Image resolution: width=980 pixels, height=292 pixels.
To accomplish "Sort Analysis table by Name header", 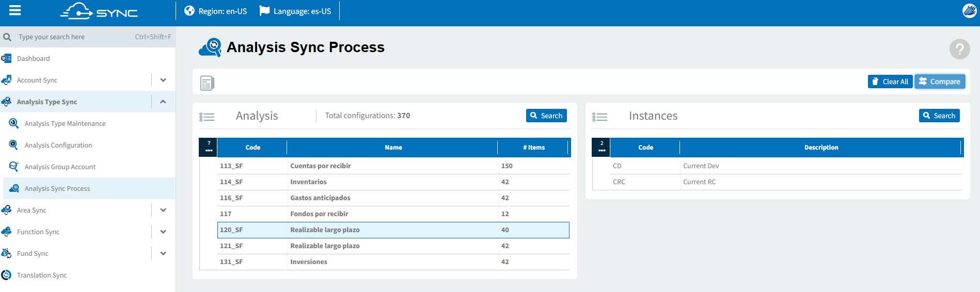I will click(x=393, y=148).
